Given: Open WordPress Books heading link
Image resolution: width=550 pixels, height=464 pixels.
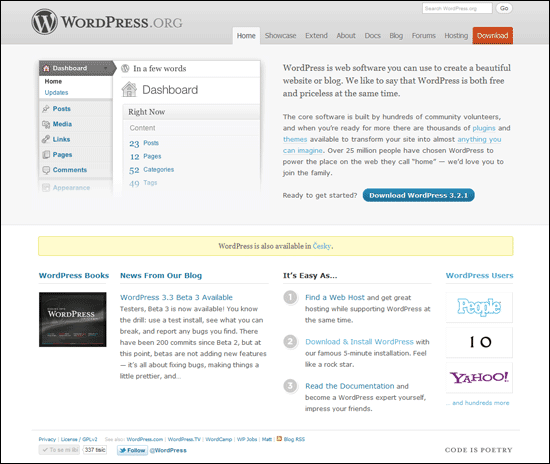Looking at the screenshot, I should coord(74,276).
